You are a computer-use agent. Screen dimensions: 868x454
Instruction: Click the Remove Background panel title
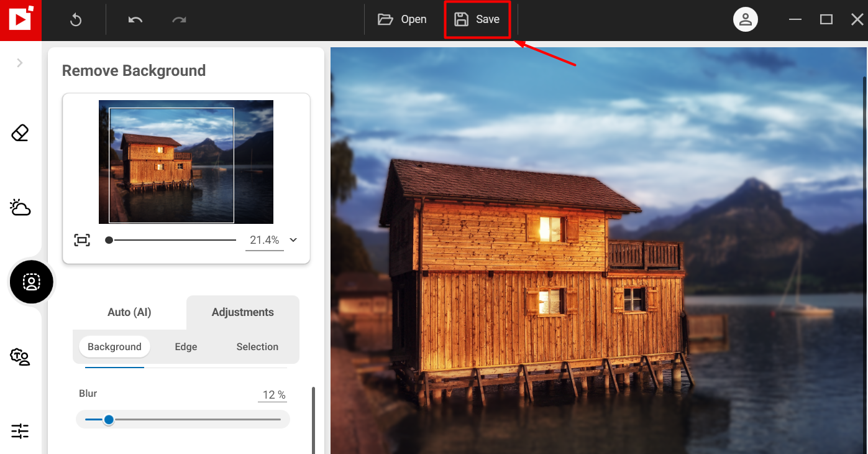click(x=134, y=71)
